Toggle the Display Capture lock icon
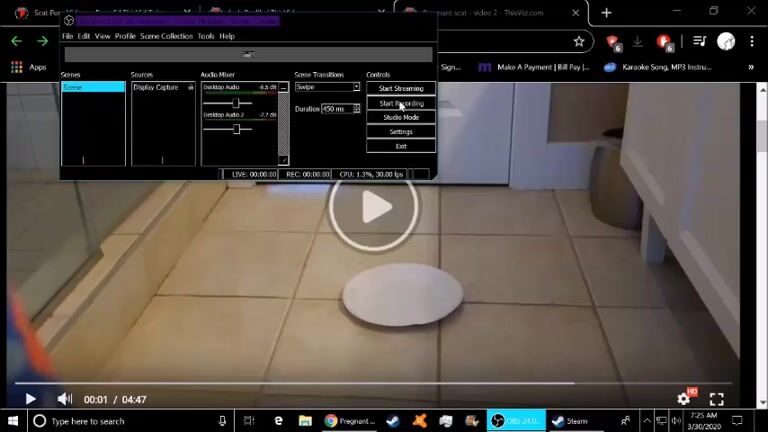Viewport: 768px width, 432px height. point(191,88)
